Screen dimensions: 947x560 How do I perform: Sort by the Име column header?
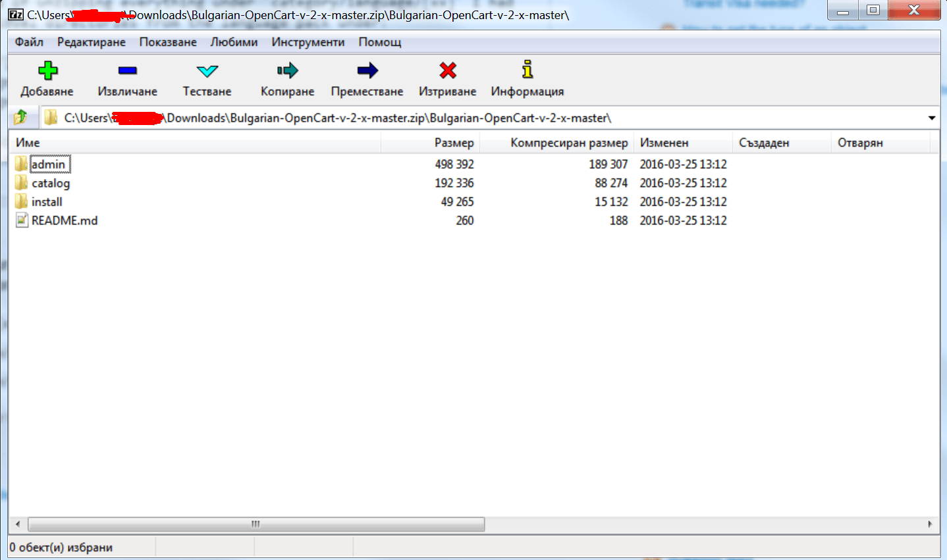[x=28, y=143]
